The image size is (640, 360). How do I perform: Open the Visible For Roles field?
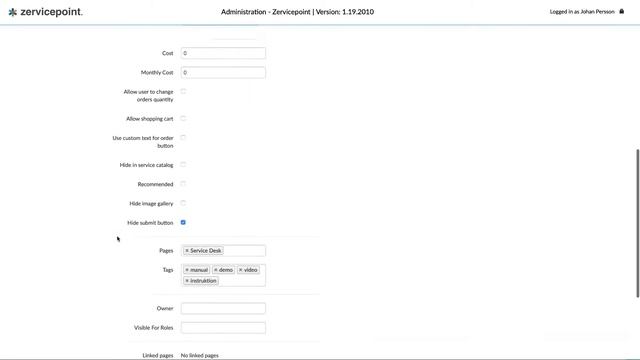pos(223,328)
